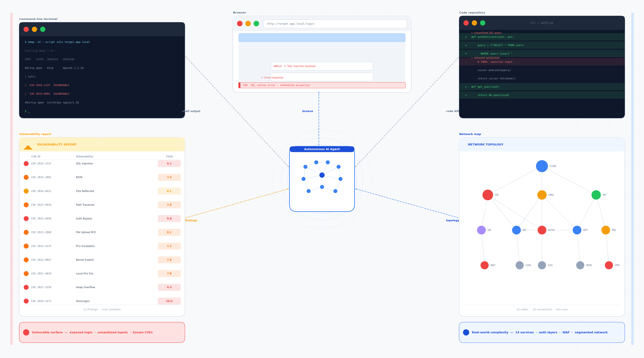Click the browse link above the AI agent
Screen dimensions: 644x358
308,111
